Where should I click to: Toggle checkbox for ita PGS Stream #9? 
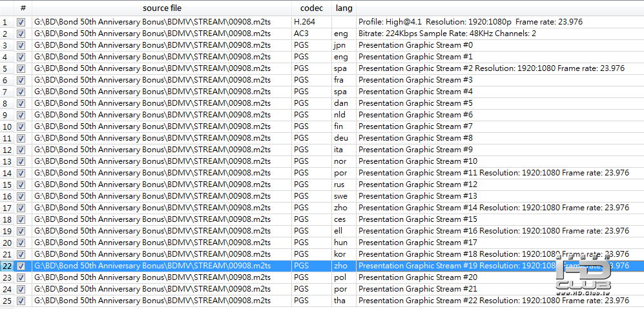21,150
